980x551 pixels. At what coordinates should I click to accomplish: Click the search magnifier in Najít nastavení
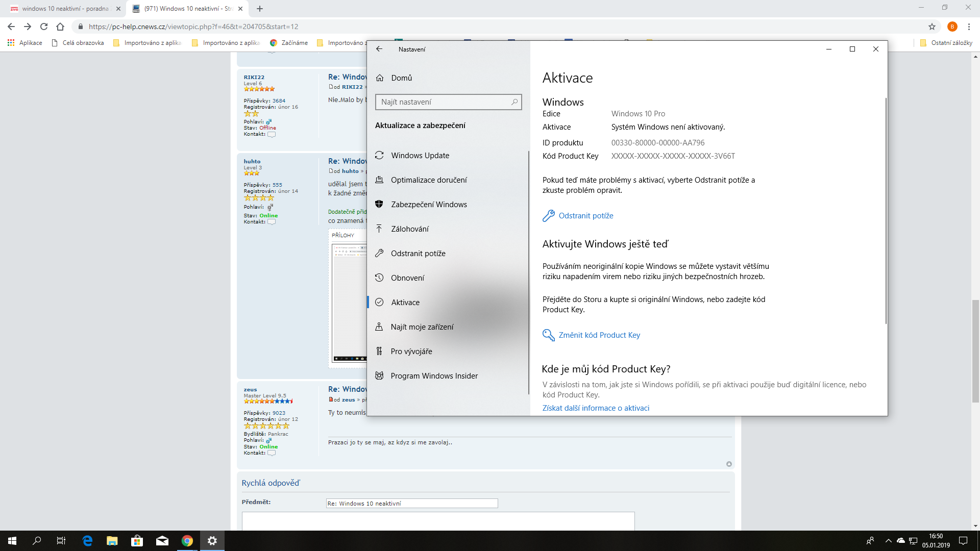coord(514,102)
